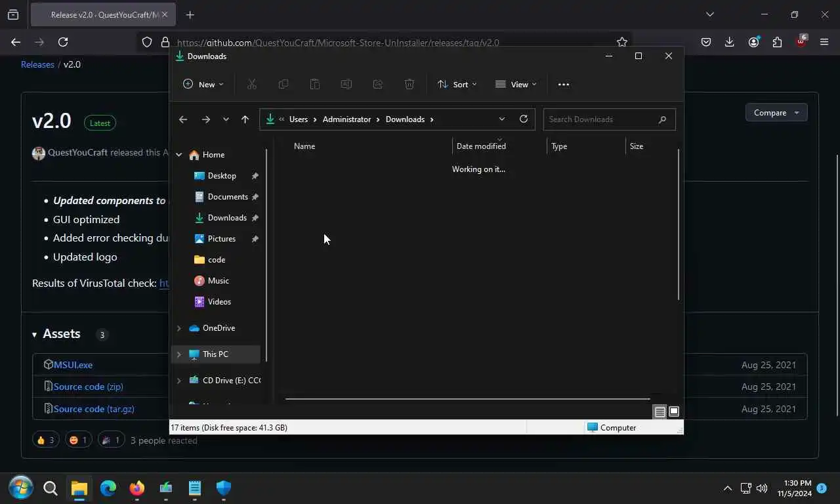This screenshot has width=840, height=504.
Task: Open taskbar Search magnifier
Action: 51,488
